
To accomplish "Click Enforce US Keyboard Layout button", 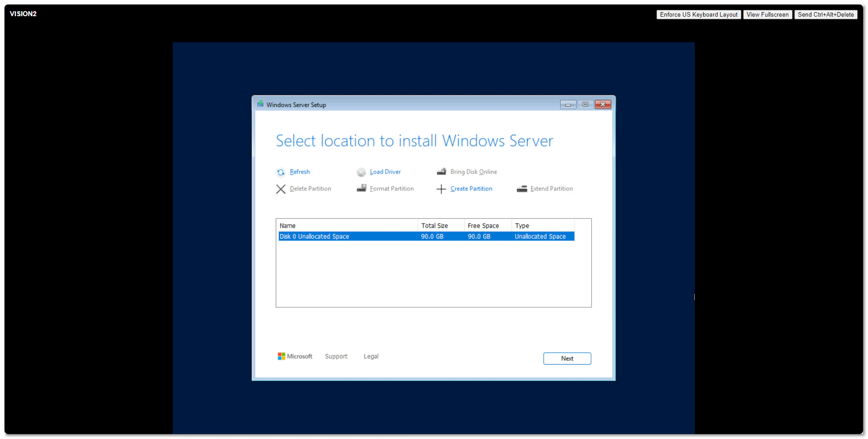I will point(699,14).
